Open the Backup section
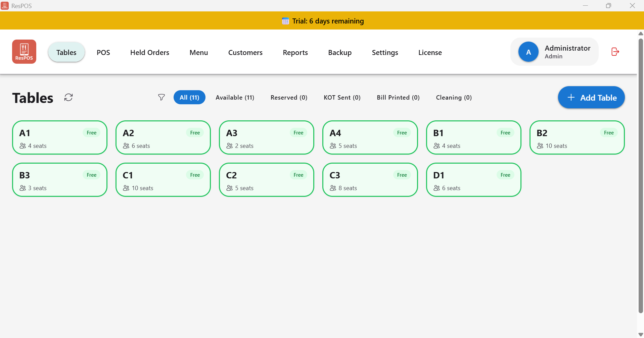 (x=340, y=52)
